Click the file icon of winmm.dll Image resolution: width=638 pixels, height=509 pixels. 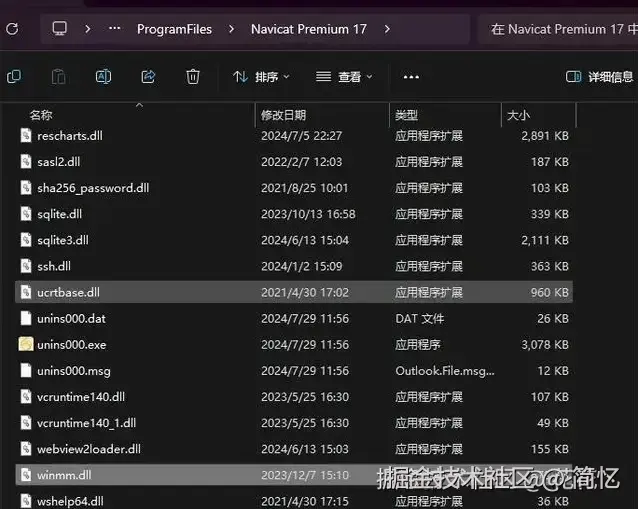pyautogui.click(x=26, y=475)
